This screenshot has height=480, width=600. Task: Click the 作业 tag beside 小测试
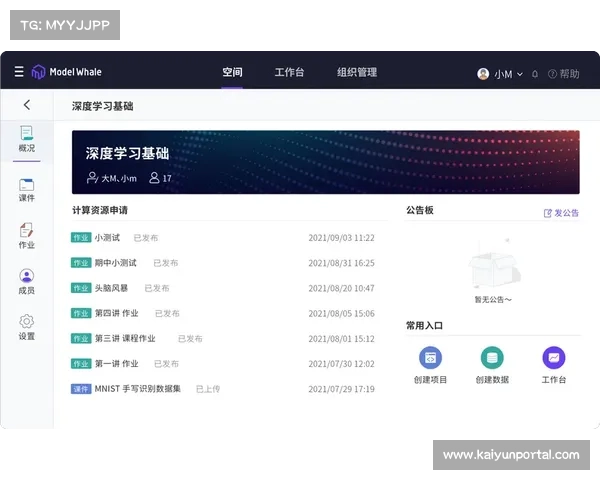[81, 238]
